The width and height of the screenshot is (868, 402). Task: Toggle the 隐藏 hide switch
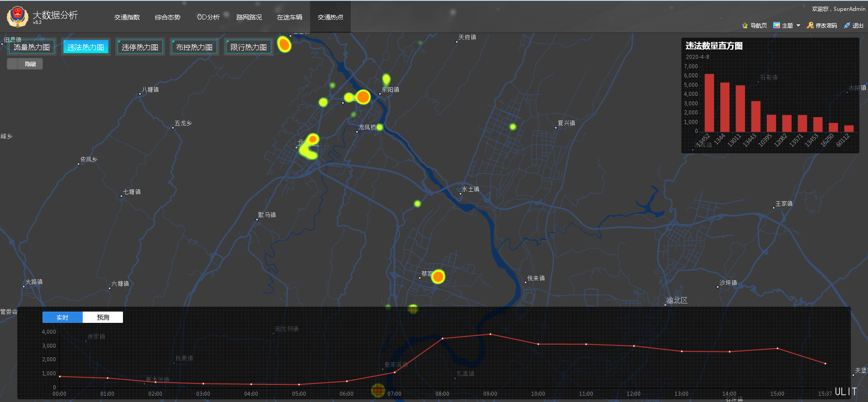click(x=25, y=64)
